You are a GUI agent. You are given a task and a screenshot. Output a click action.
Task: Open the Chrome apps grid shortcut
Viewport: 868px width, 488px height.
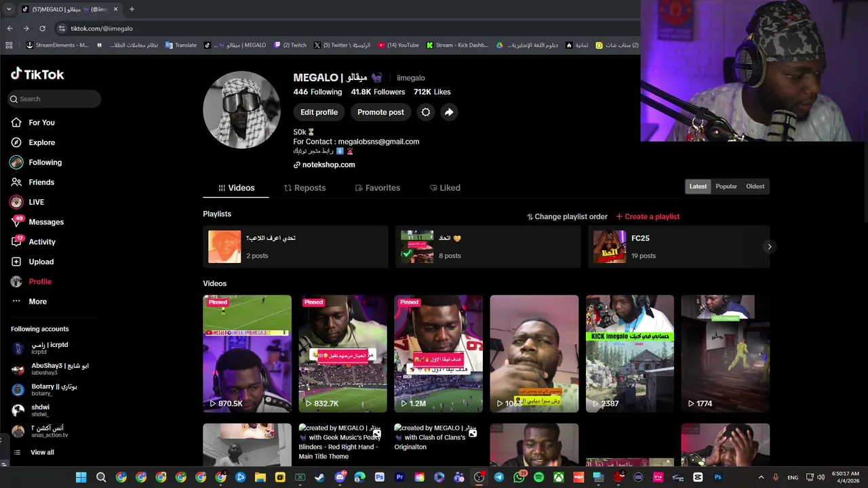[x=9, y=45]
